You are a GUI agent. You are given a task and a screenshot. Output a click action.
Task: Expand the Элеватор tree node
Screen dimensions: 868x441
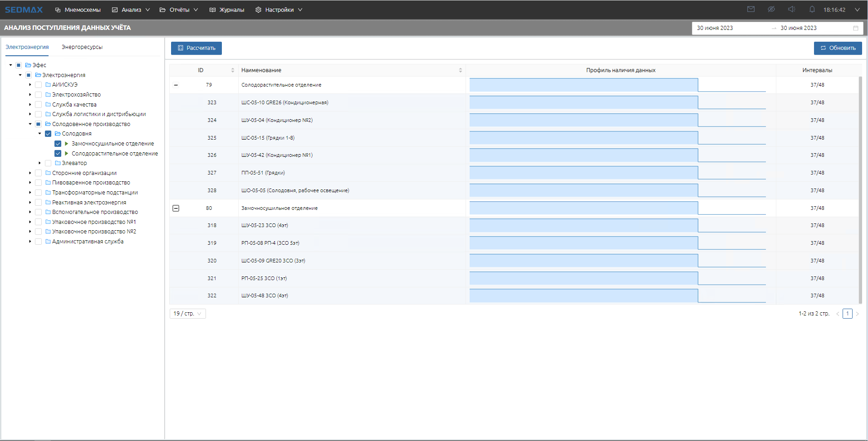point(40,163)
